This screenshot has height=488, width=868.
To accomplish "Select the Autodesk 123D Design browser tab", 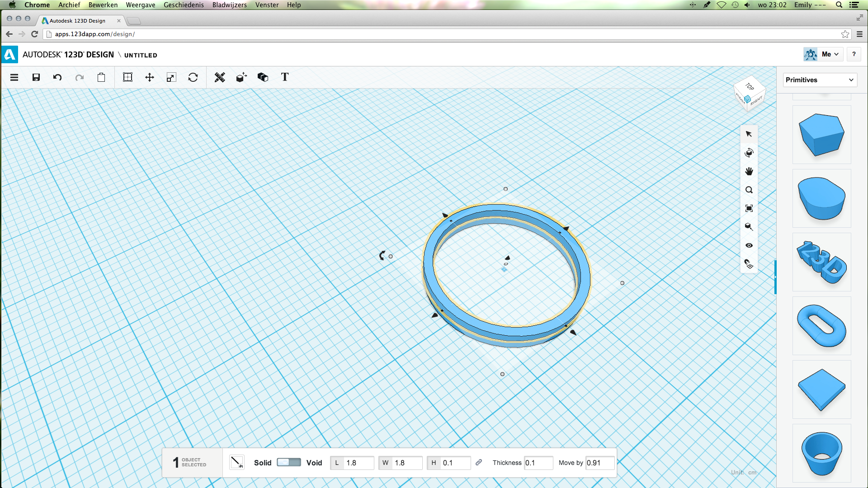I will pos(80,21).
